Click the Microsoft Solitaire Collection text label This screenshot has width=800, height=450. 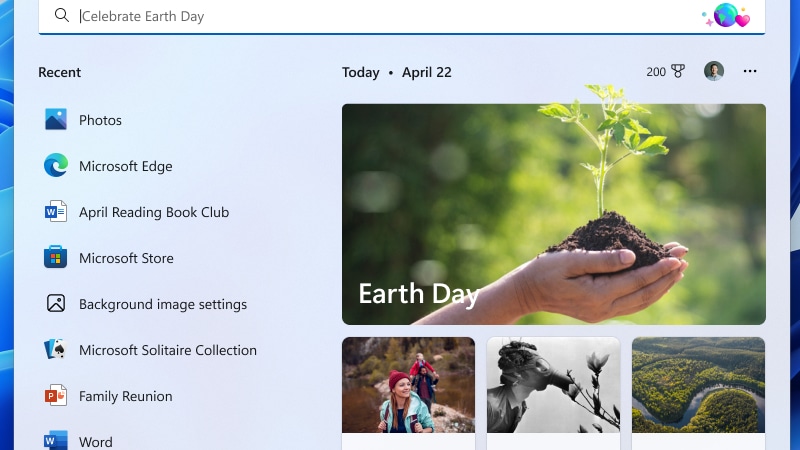(168, 350)
